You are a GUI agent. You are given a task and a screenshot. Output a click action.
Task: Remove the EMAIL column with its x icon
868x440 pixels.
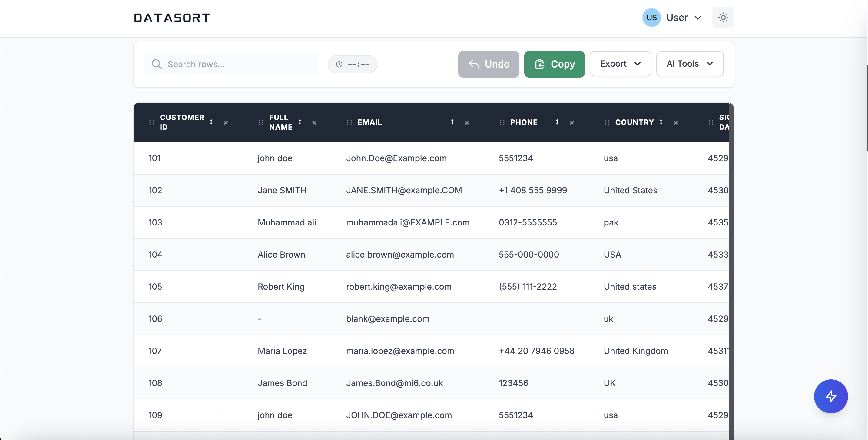click(467, 122)
